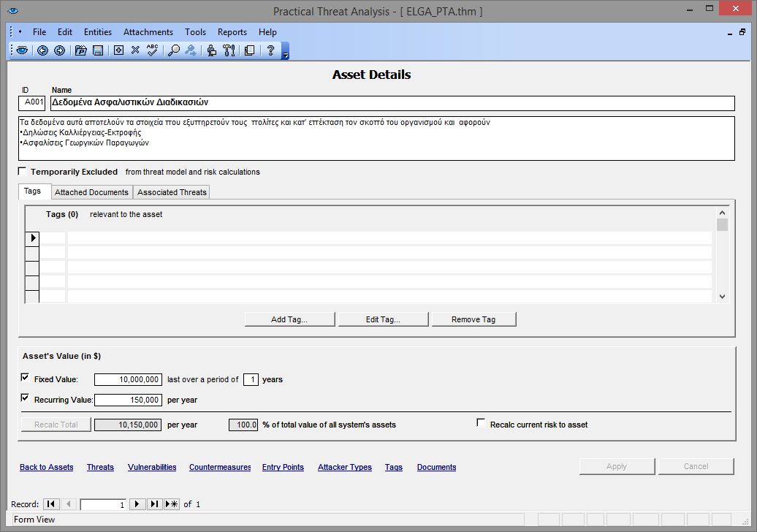
Task: Open the Entities menu
Action: 98,32
